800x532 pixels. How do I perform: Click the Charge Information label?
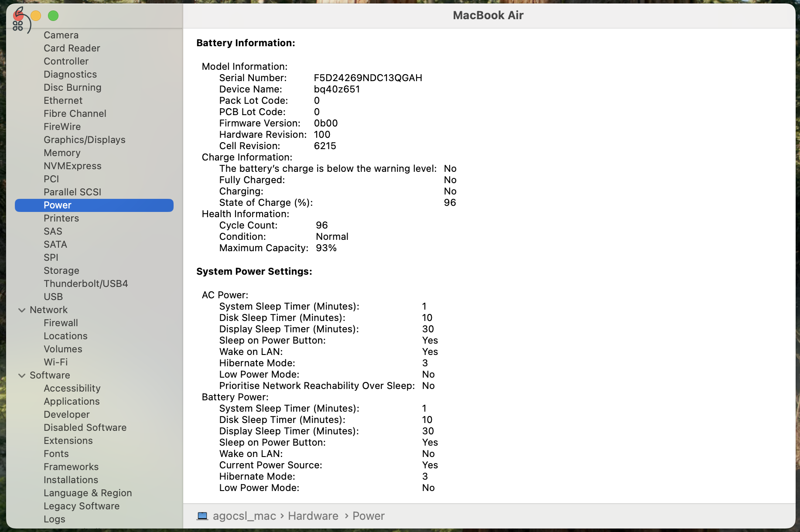[x=247, y=157]
